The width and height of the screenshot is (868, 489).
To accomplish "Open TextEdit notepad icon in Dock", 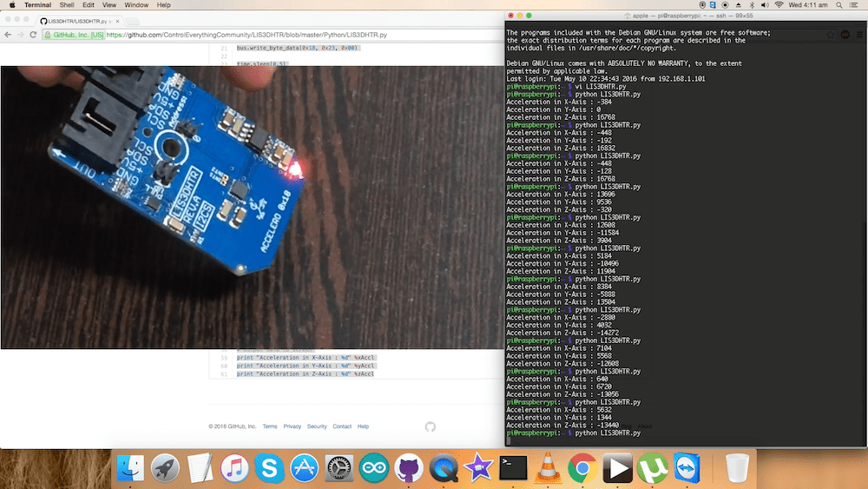I will coord(200,468).
